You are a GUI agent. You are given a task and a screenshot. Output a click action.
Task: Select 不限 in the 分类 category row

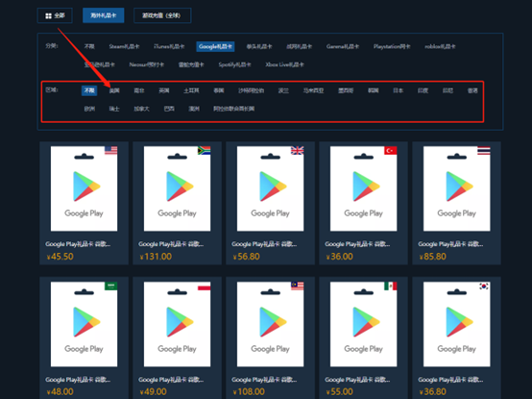(x=89, y=46)
